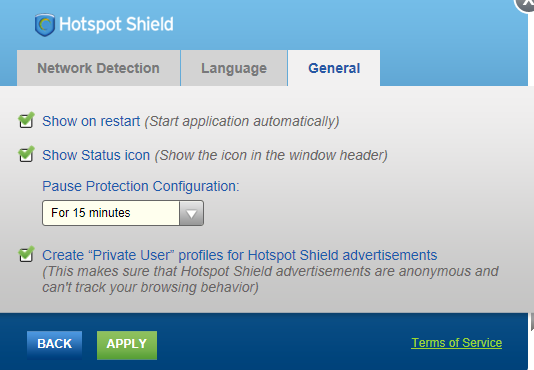Click the Hotspot Shield logo icon
534x370 pixels.
tap(45, 25)
